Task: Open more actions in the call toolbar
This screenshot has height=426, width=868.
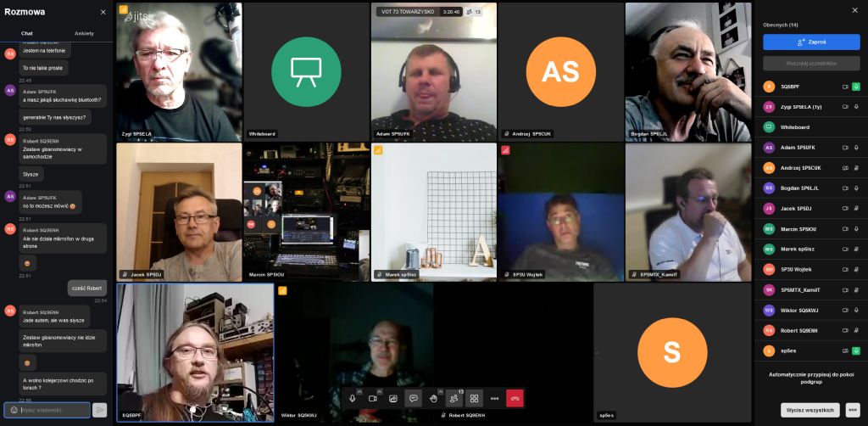Action: tap(494, 398)
